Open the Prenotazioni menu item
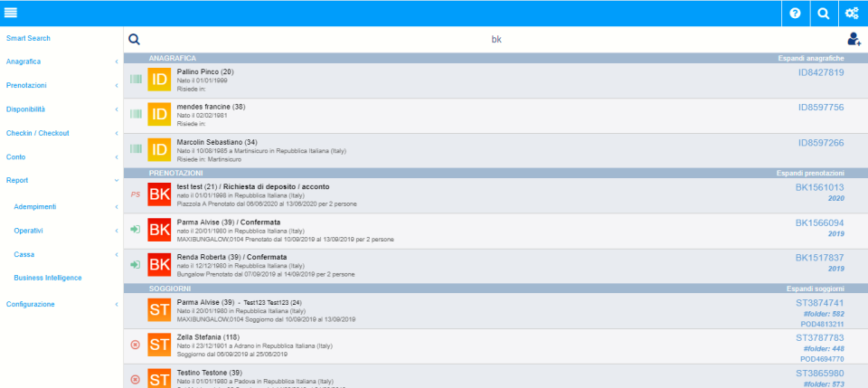Screen dimensions: 868x388 pos(26,86)
